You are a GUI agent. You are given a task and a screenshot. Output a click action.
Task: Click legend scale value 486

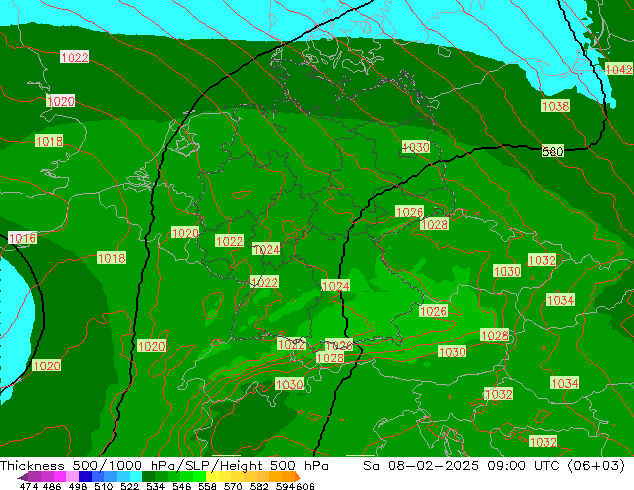point(52,486)
